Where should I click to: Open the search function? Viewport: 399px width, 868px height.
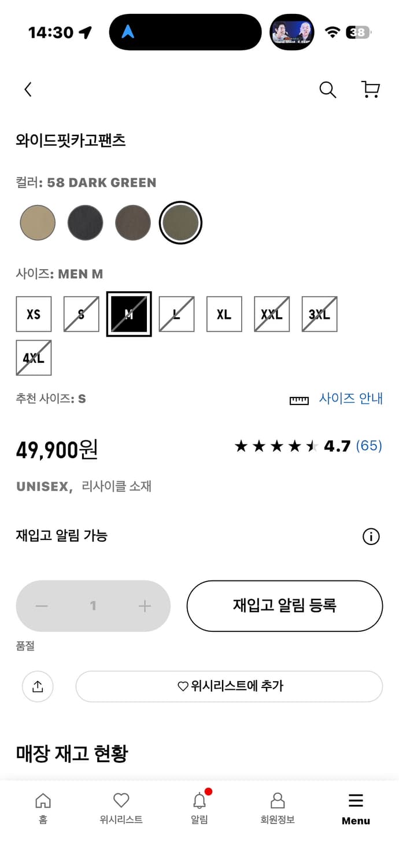[x=327, y=90]
